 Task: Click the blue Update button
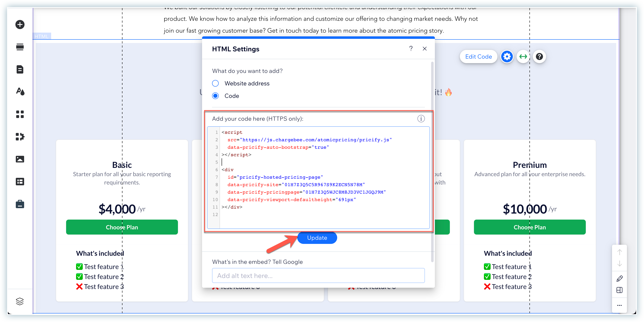click(x=317, y=238)
